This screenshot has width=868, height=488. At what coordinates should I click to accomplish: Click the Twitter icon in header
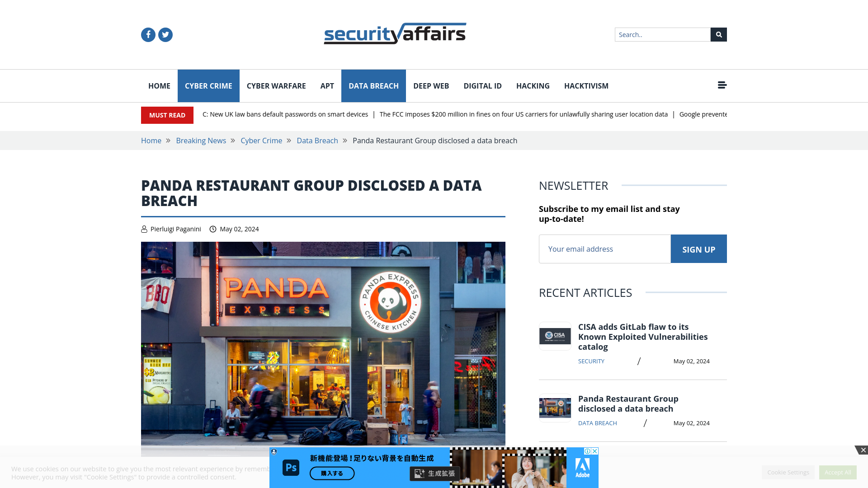[x=165, y=34]
